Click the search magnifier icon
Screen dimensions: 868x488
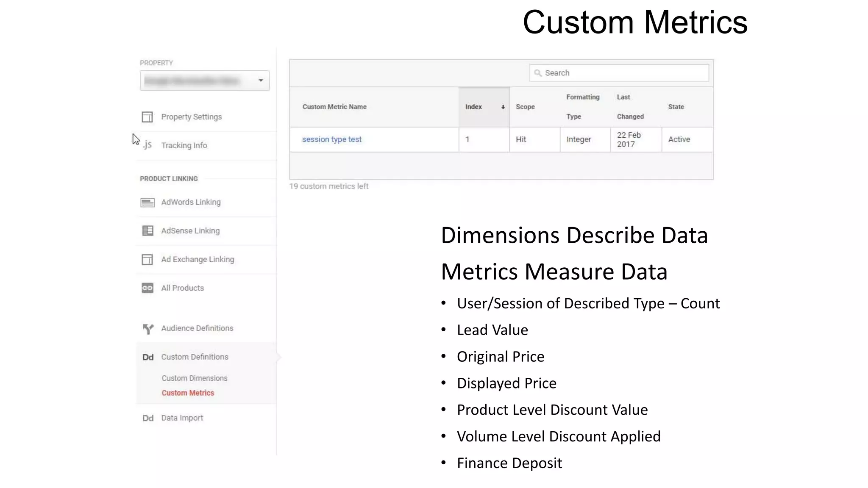(x=538, y=73)
